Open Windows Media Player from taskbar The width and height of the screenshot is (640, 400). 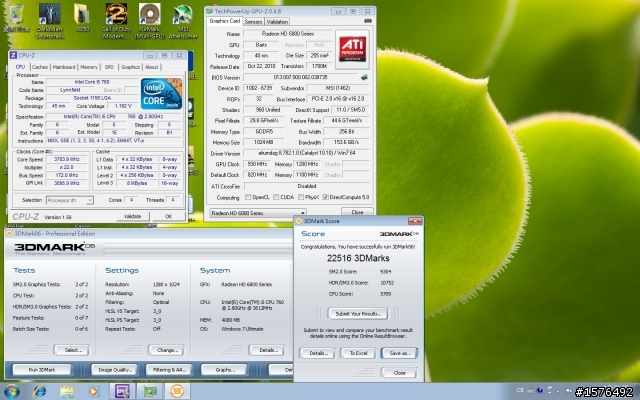[93, 391]
